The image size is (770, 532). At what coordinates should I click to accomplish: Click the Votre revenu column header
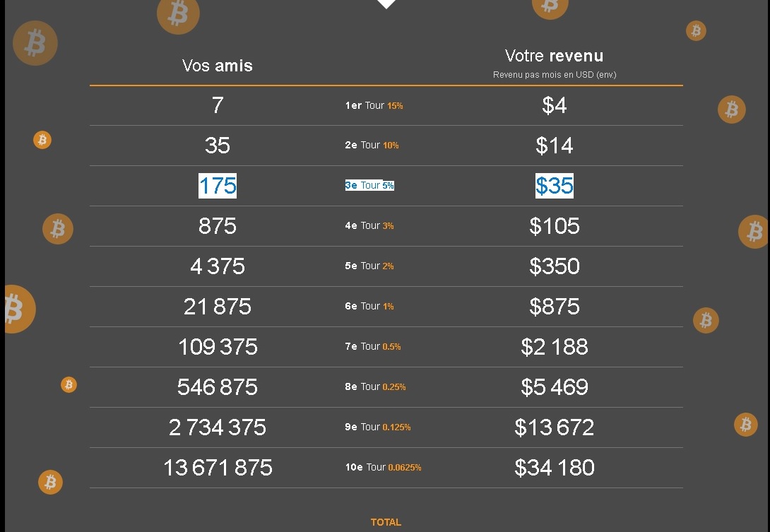[555, 56]
